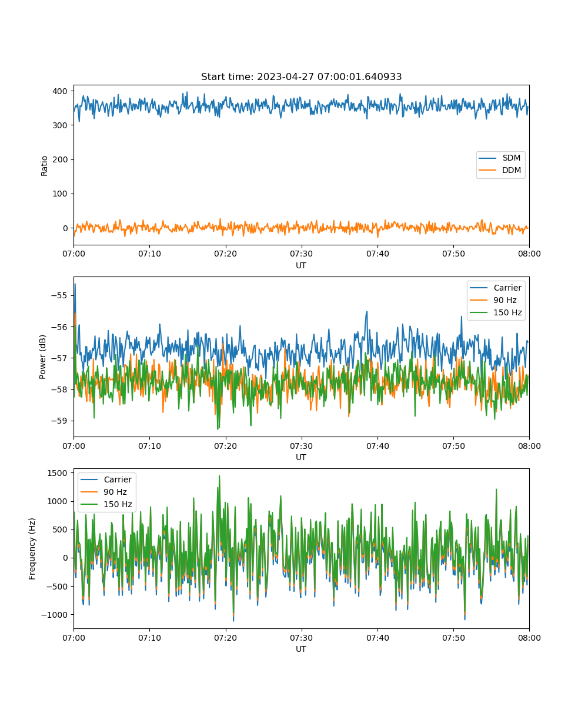Click the "Ratio" y-axis label

(x=45, y=165)
